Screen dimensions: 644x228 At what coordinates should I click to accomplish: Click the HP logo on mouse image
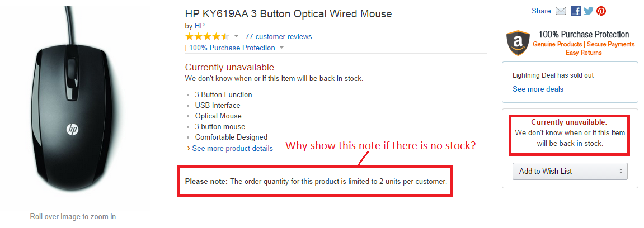coord(72,130)
